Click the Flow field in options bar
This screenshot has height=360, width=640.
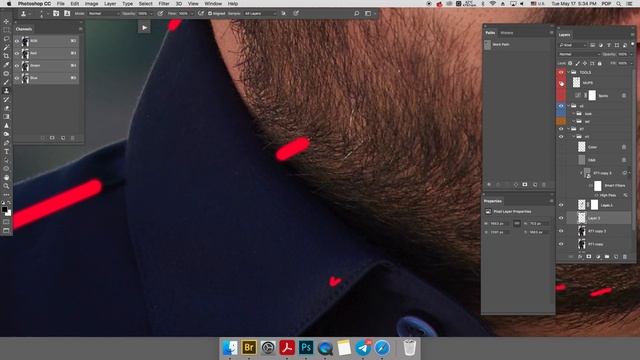pos(184,13)
